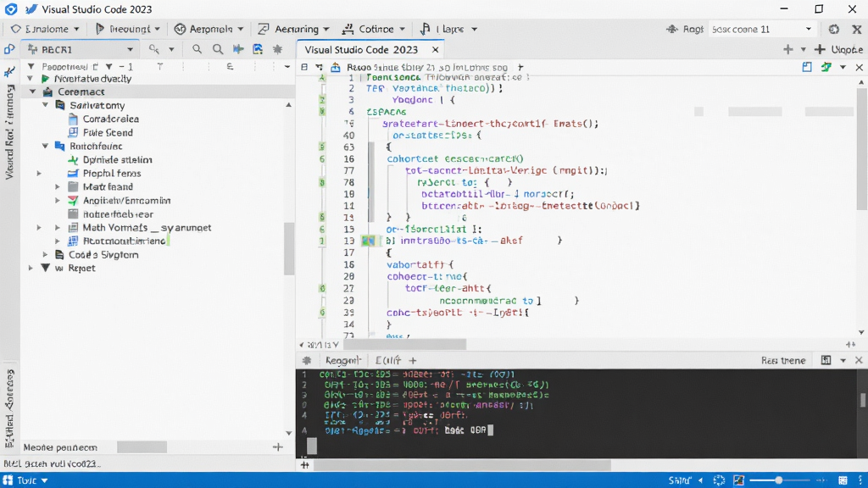Click the blue arrow navigate icon
This screenshot has height=488, width=868.
click(x=238, y=49)
